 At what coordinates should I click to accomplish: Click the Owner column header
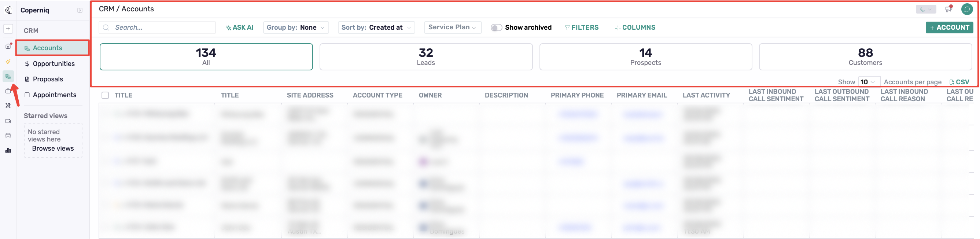point(430,95)
